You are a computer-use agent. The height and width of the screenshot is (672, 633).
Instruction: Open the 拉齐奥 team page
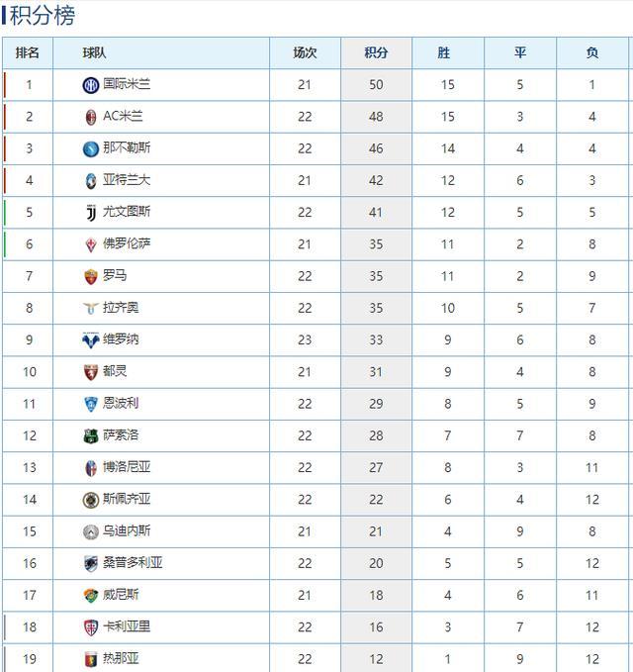[121, 307]
